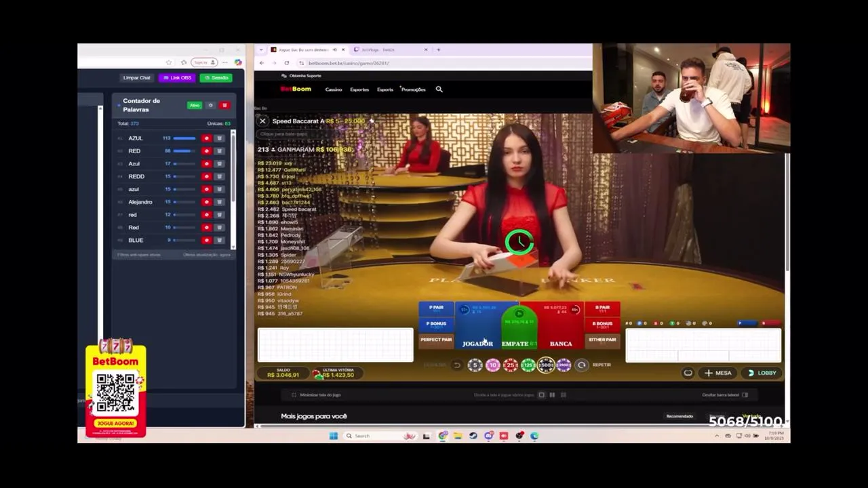This screenshot has height=488, width=868.
Task: Click the green Sessão button
Action: 216,78
